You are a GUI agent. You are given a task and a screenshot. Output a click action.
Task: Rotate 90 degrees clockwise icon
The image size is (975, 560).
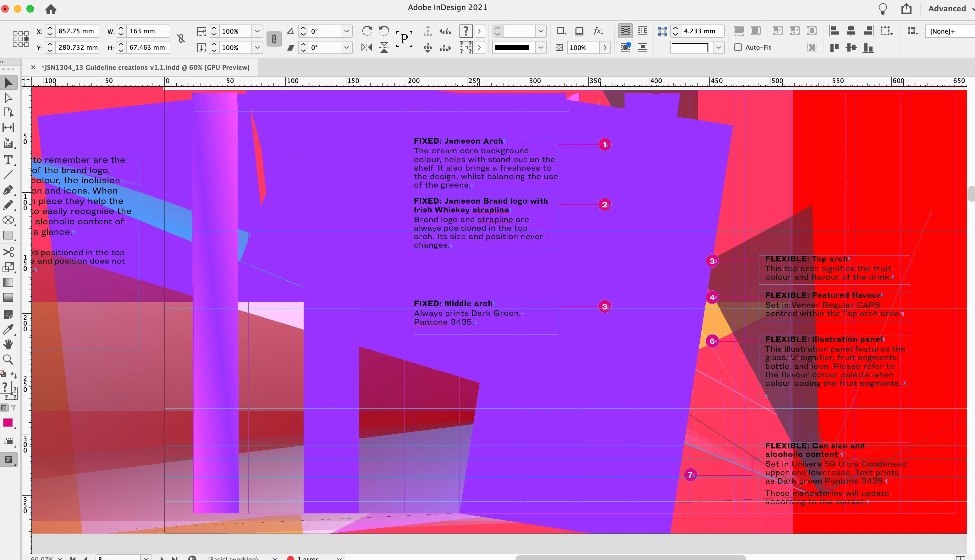coord(367,31)
